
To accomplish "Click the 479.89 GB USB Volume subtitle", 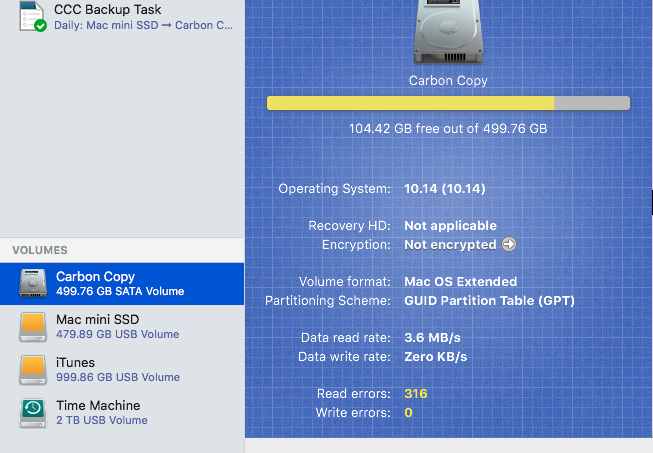I will coord(117,334).
